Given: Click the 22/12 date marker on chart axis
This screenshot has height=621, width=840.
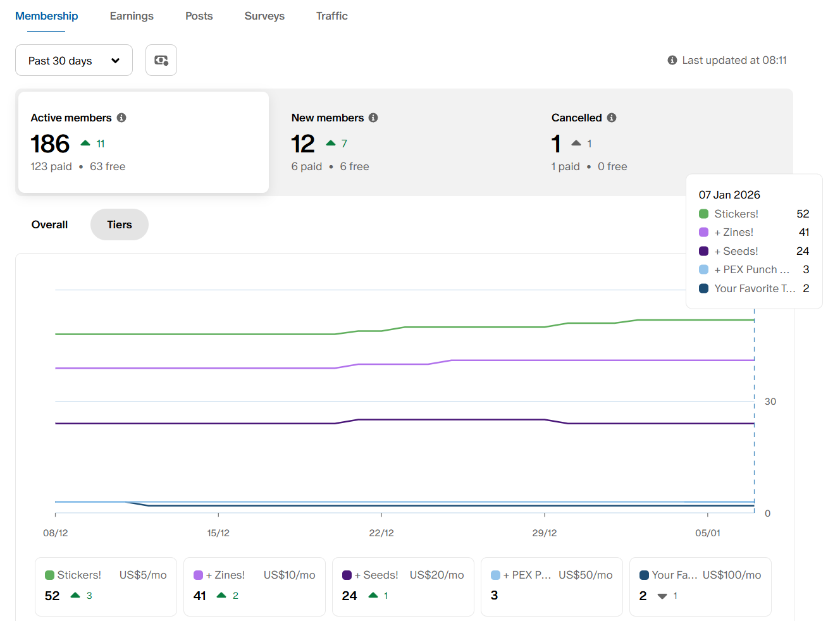Looking at the screenshot, I should (381, 532).
